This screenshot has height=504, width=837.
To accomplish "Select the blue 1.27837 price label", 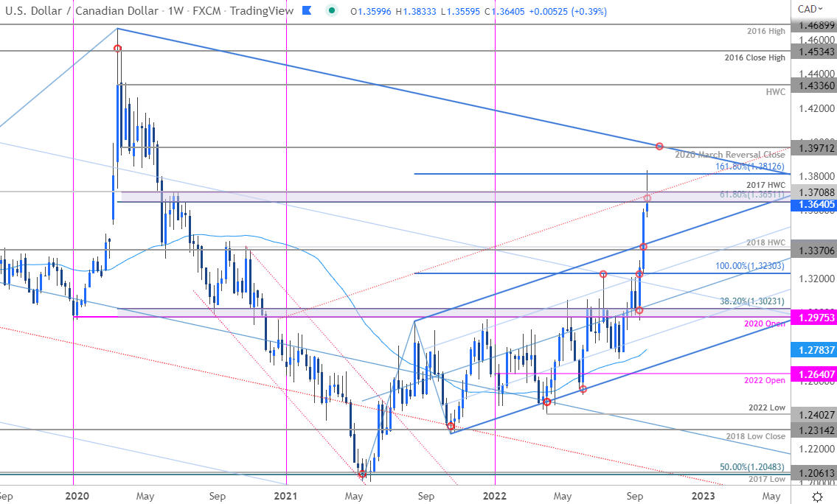I will [813, 350].
